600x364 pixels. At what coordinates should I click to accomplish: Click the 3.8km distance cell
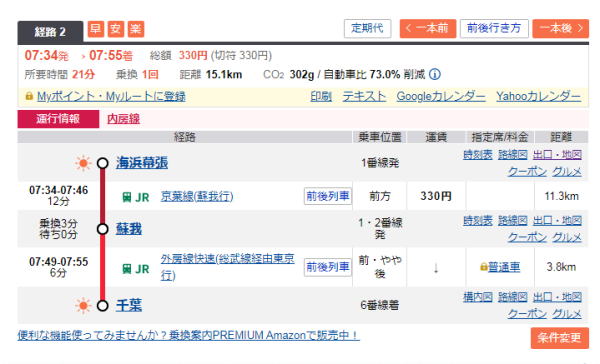[561, 267]
